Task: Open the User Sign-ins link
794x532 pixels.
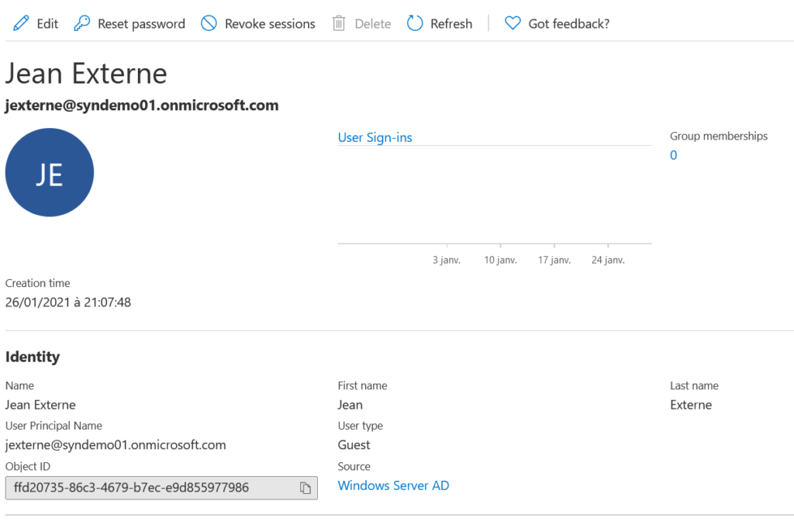Action: click(x=375, y=137)
